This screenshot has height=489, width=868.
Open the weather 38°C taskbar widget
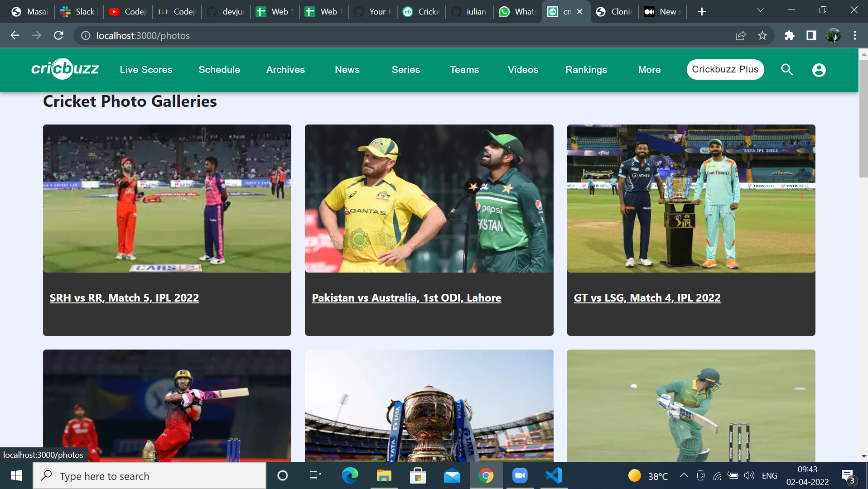click(x=648, y=476)
